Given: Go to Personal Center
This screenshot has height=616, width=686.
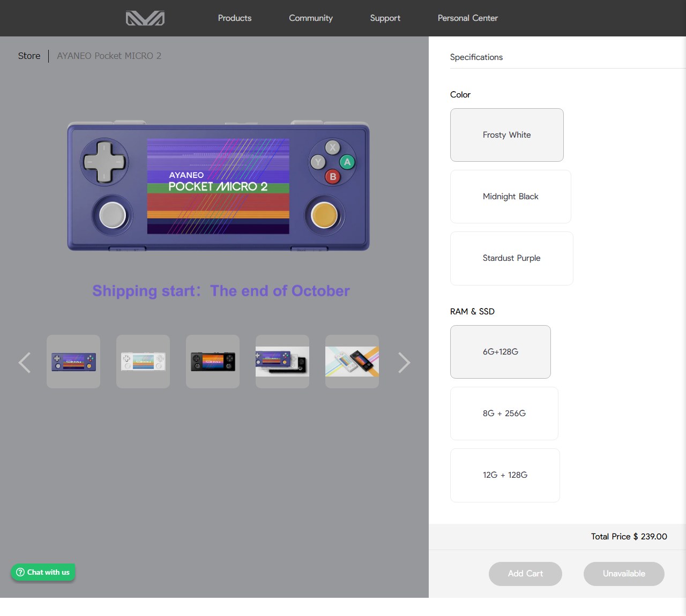Looking at the screenshot, I should point(468,18).
